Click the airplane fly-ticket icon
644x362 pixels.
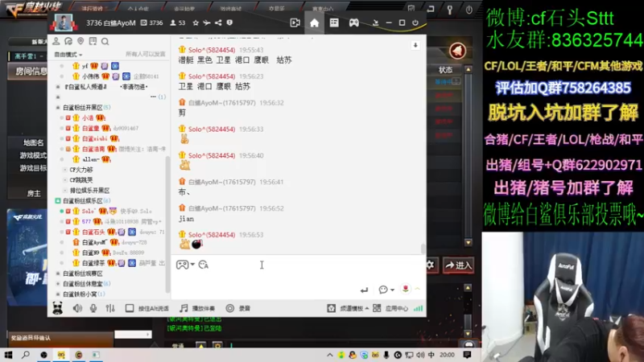click(207, 23)
